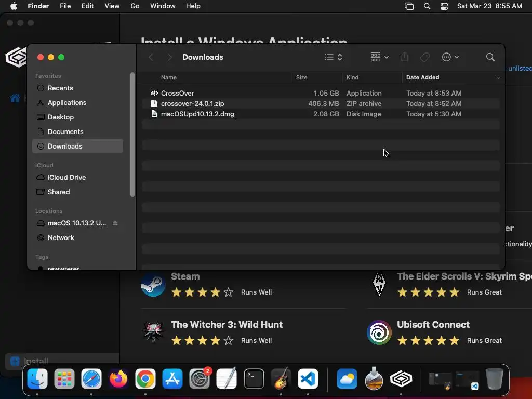Screen dimensions: 532x399
Task: Open CrossOver from the Dock
Action: pyautogui.click(x=401, y=379)
